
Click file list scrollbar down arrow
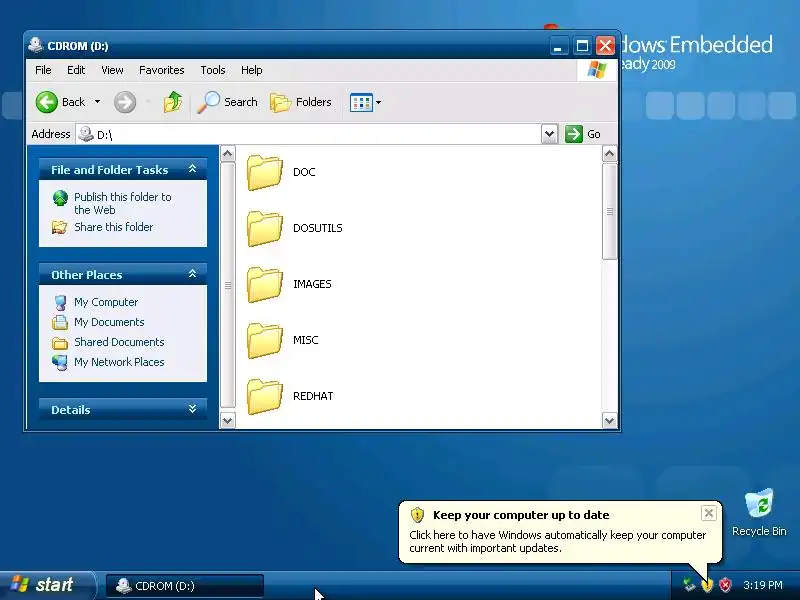(x=610, y=421)
